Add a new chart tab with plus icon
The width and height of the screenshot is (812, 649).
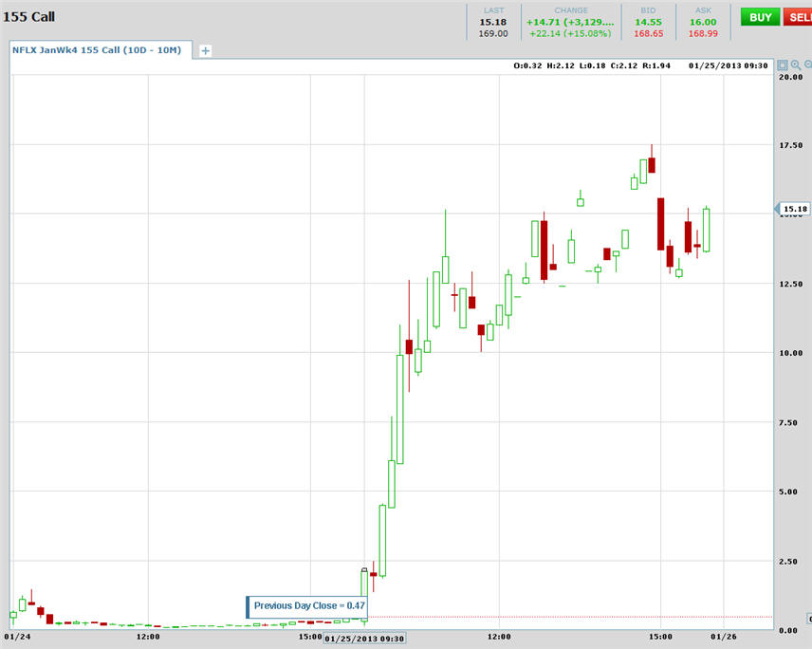pos(206,50)
